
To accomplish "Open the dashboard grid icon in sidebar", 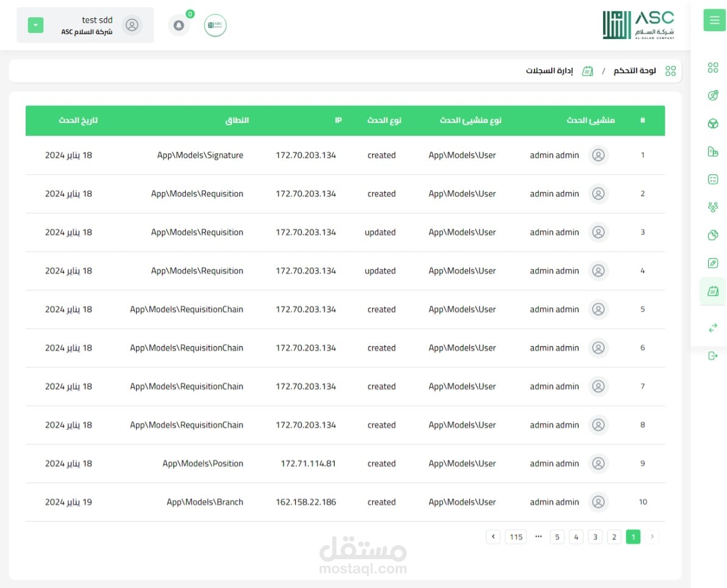I will coord(712,68).
